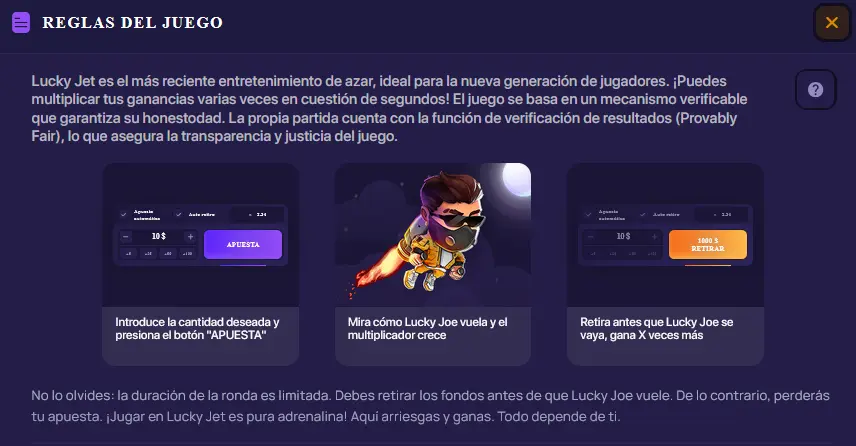Click the purple rules list icon
The width and height of the screenshot is (856, 446).
tap(21, 23)
